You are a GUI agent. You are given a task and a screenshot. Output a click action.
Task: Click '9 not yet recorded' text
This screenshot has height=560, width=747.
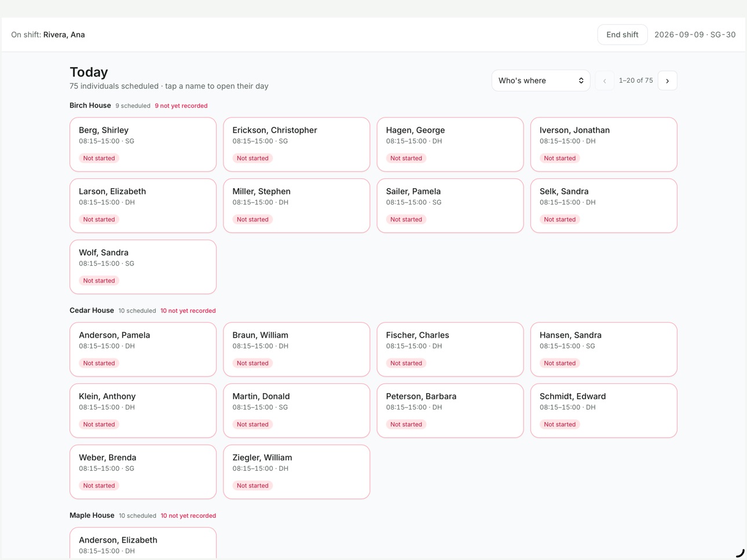(181, 106)
